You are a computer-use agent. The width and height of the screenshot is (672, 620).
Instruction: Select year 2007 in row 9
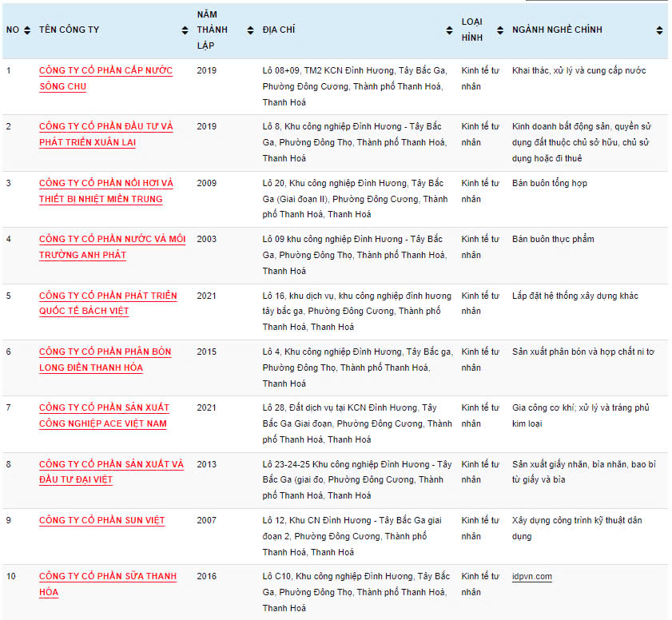[x=207, y=520]
